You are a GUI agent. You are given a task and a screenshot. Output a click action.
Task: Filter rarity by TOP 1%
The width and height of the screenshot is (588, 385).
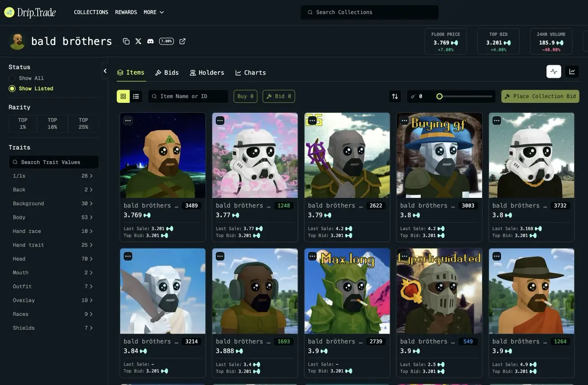click(23, 123)
